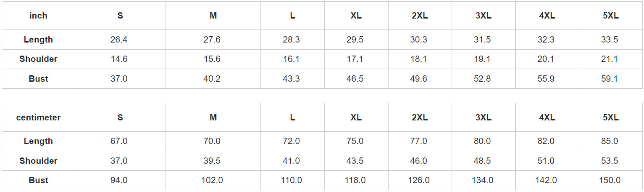This screenshot has width=644, height=192.
Task: Click the 67.0 length value for size S
Action: click(x=119, y=141)
